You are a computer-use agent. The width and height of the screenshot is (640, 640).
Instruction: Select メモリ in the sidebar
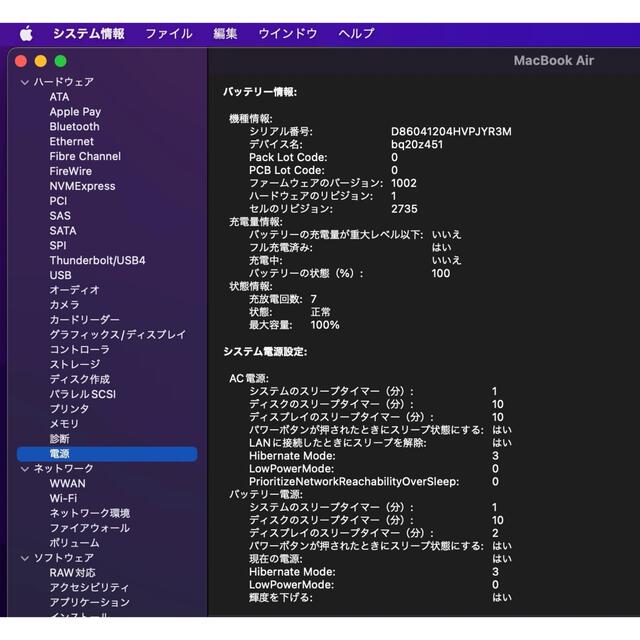(x=64, y=424)
